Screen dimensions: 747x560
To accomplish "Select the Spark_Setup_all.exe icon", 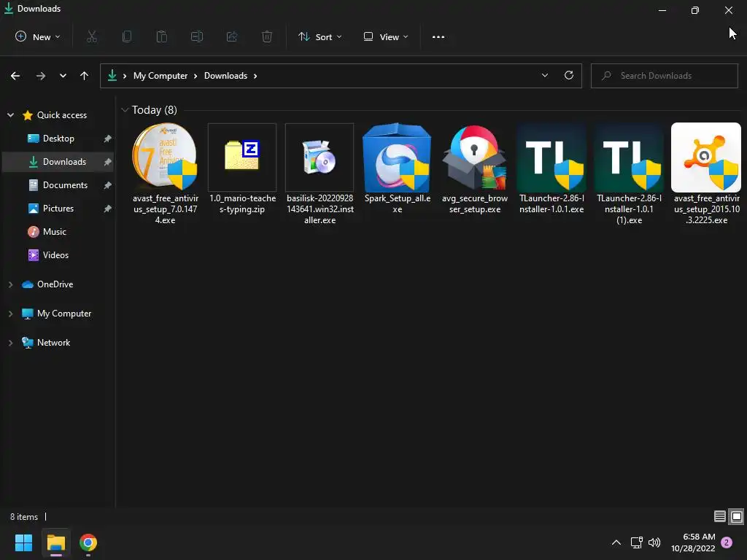I will [397, 157].
